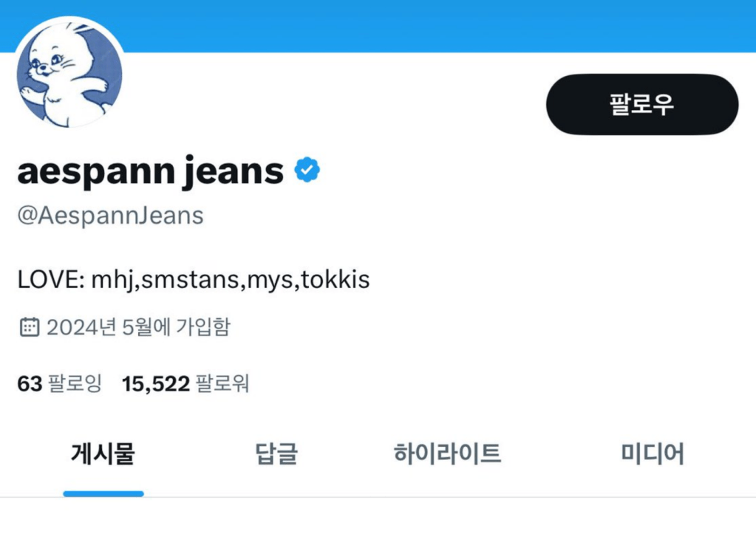This screenshot has width=756, height=545.
Task: Tap the blue header banner image
Action: click(x=443, y=25)
